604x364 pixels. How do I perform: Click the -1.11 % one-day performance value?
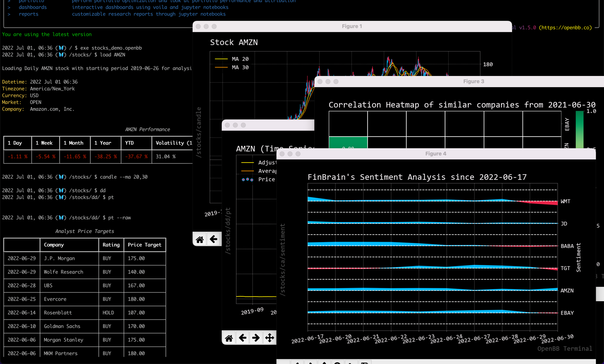[18, 157]
